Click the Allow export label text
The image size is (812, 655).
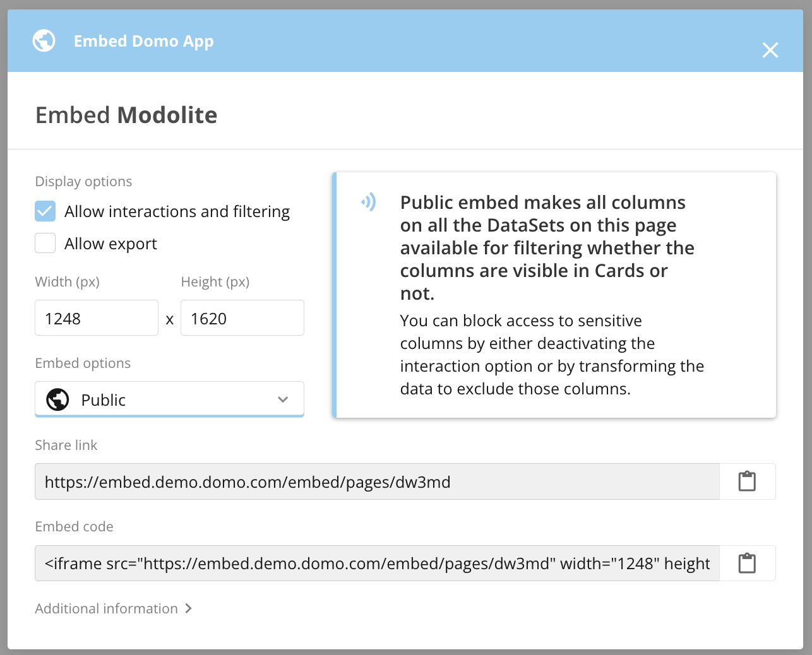[x=110, y=244]
